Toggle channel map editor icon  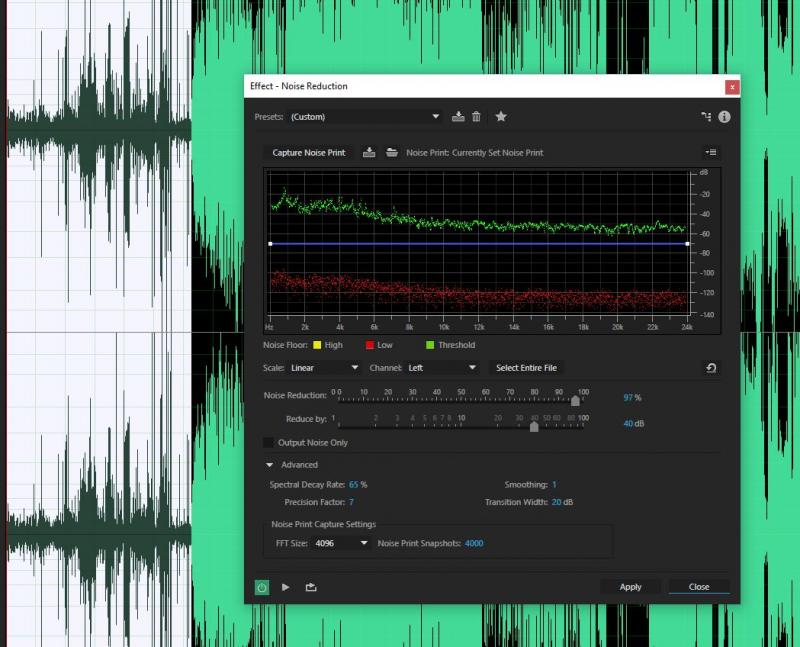point(706,117)
